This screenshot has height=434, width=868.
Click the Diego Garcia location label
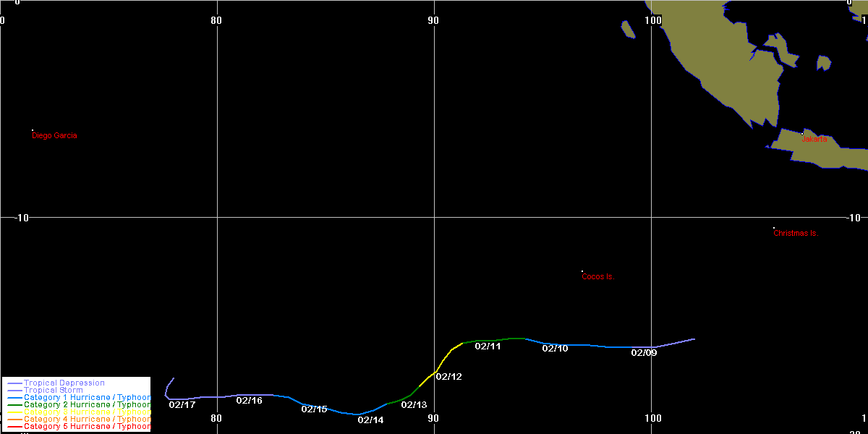(x=54, y=136)
